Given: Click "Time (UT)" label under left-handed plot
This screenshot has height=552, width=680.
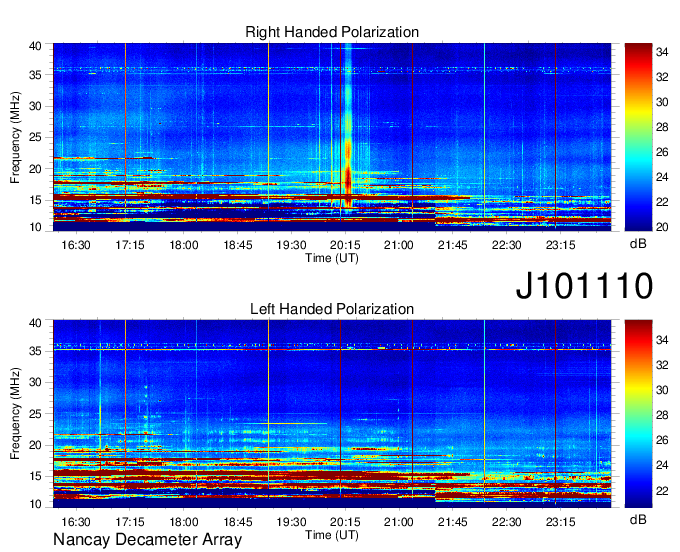Looking at the screenshot, I should tap(332, 535).
